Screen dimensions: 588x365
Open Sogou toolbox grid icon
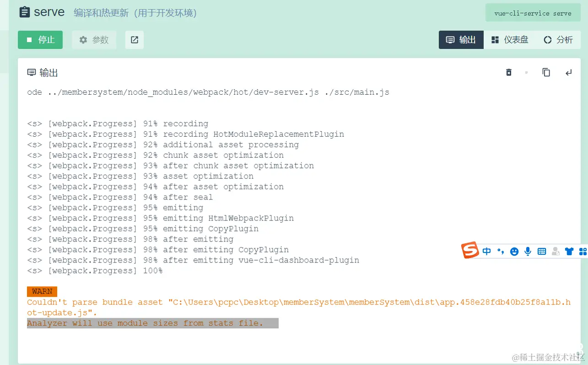583,251
